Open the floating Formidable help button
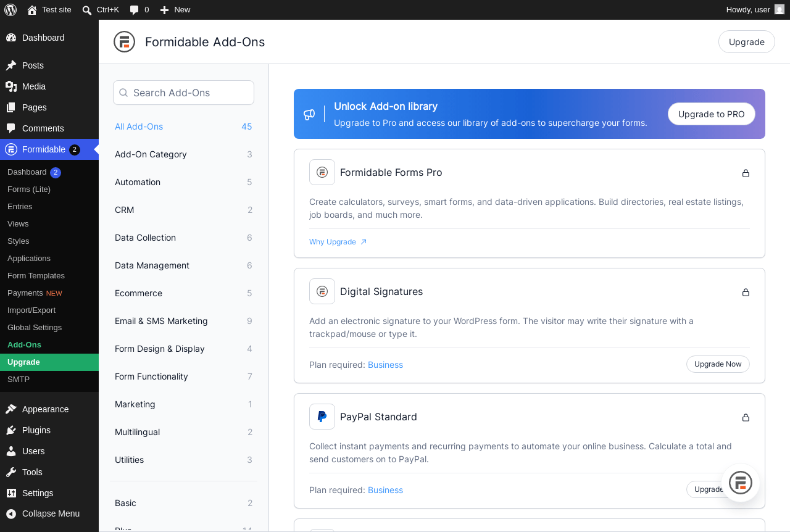790x532 pixels. pos(741,483)
